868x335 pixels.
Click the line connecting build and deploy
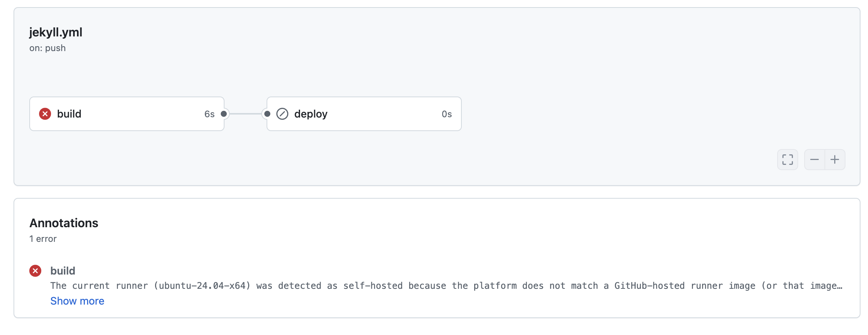(x=246, y=114)
